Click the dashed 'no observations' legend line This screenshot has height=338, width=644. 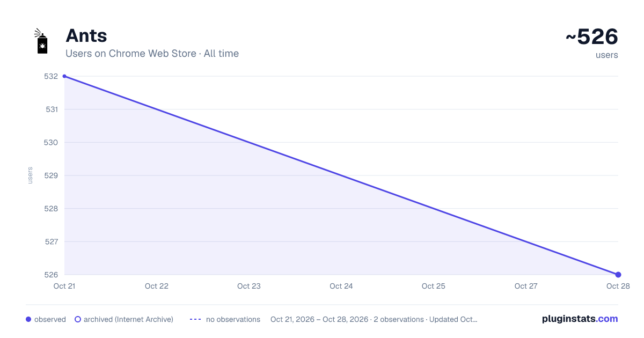pos(195,319)
